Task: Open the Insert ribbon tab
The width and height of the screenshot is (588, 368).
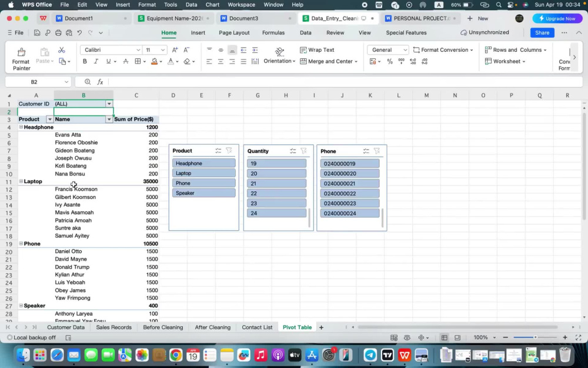Action: [198, 32]
